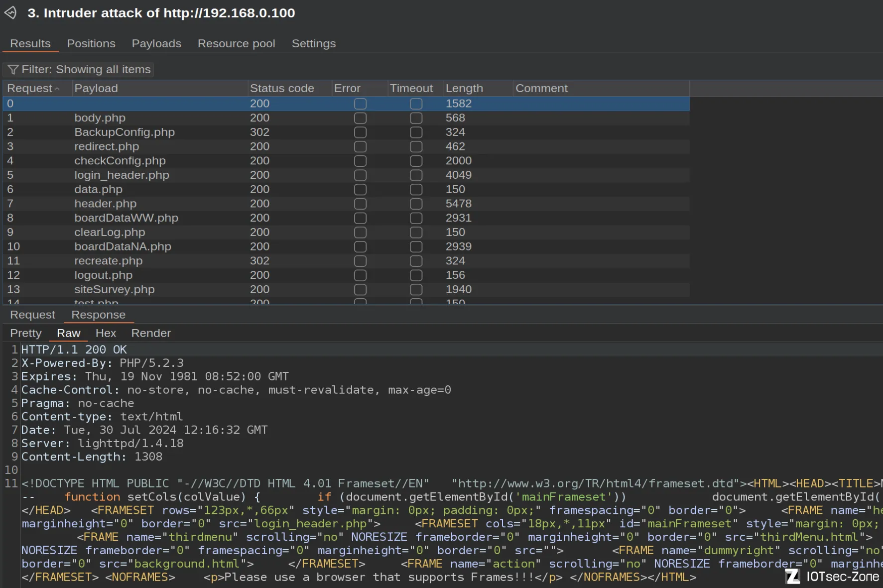The height and width of the screenshot is (588, 883).
Task: Show the Request pane tab
Action: tap(32, 315)
